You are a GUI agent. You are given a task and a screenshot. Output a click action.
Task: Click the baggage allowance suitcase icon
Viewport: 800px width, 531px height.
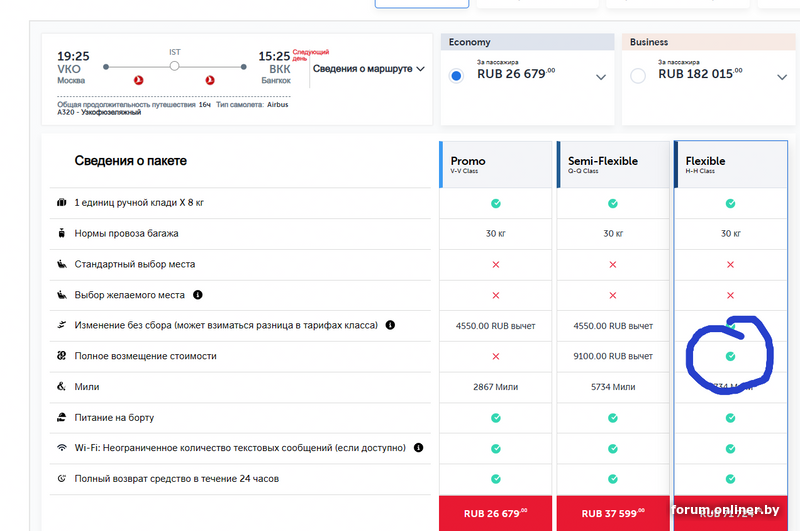(61, 234)
